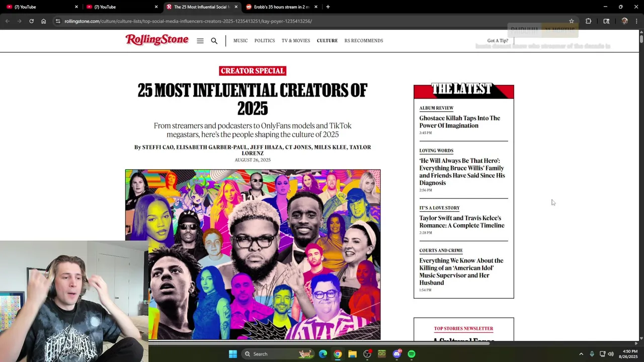Open volume control in tray
Viewport: 644px width, 362px height.
(x=610, y=354)
